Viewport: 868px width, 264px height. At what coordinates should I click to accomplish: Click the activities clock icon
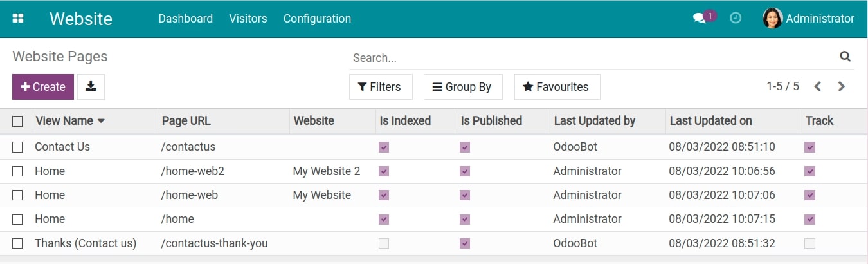pyautogui.click(x=736, y=19)
